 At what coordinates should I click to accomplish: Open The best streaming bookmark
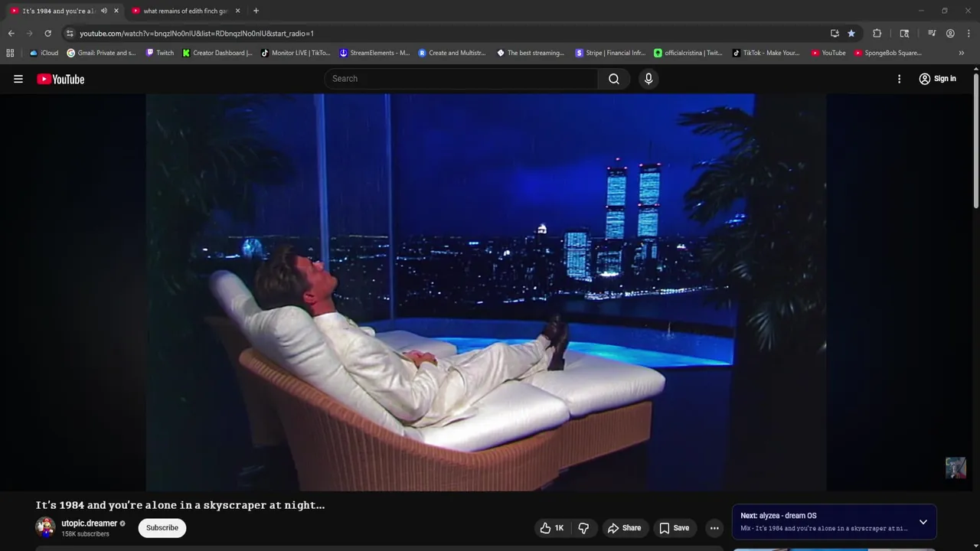[531, 53]
